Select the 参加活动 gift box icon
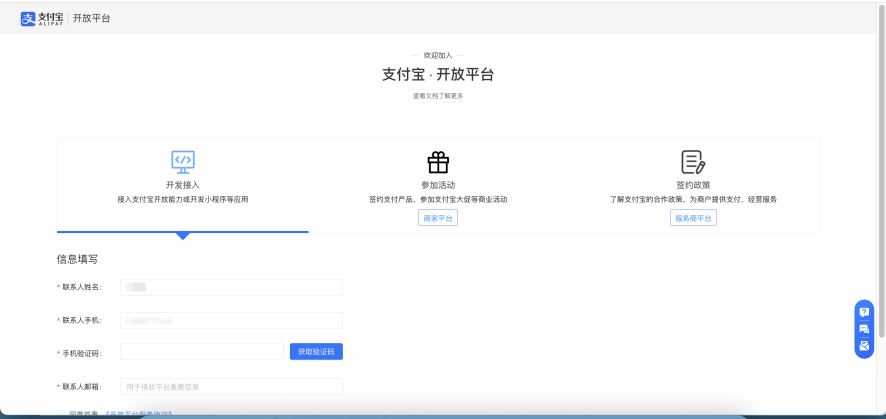 pyautogui.click(x=438, y=162)
